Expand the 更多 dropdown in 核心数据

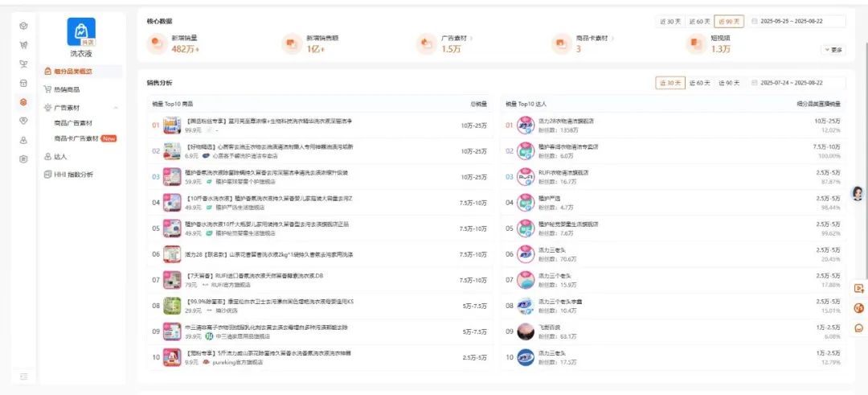833,50
